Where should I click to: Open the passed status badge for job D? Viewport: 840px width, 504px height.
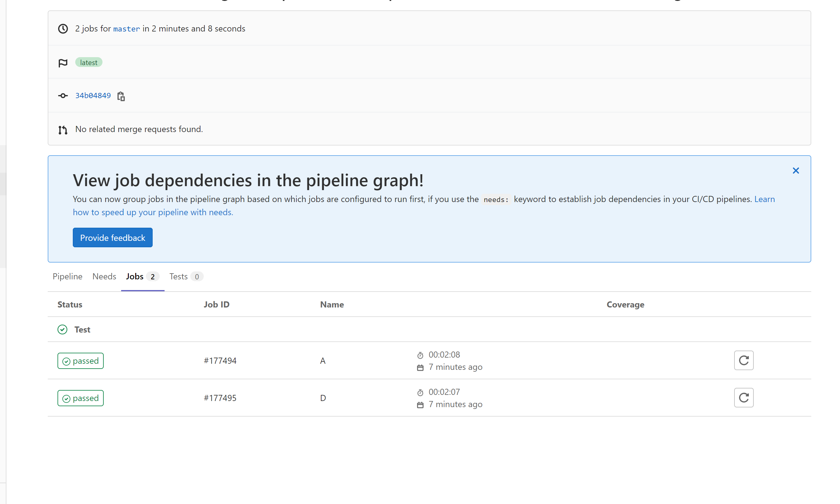click(80, 398)
